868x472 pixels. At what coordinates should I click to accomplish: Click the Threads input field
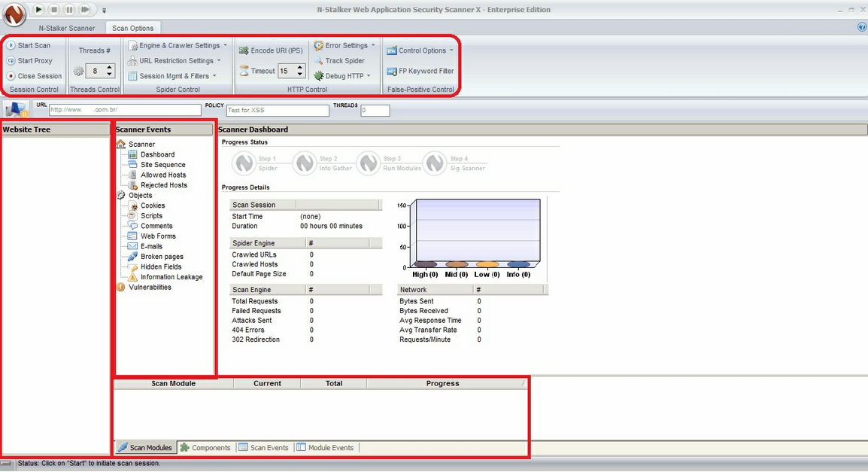pyautogui.click(x=375, y=110)
